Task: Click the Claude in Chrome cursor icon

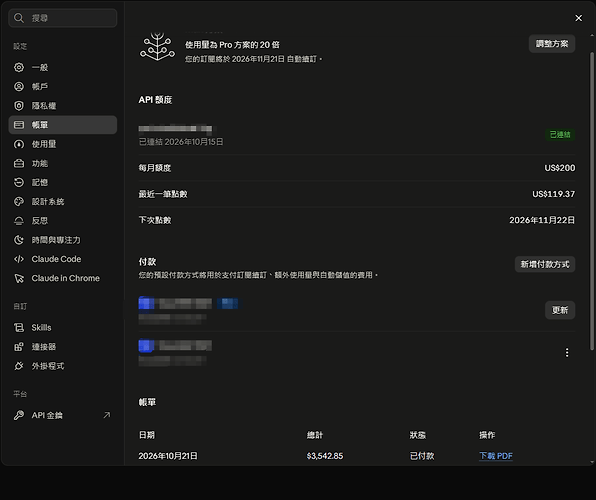Action: 19,278
